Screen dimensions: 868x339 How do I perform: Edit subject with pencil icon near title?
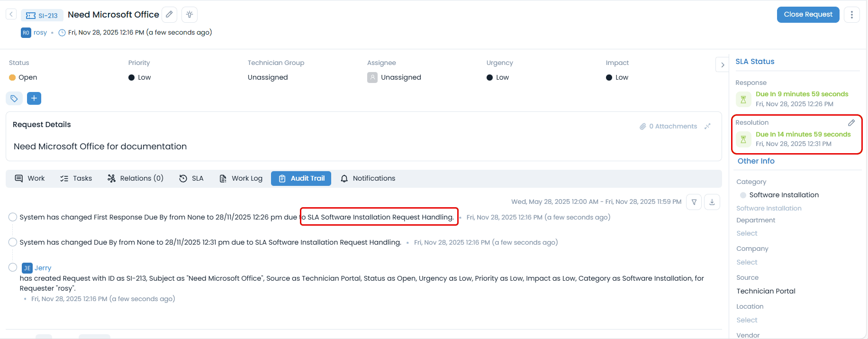point(169,15)
